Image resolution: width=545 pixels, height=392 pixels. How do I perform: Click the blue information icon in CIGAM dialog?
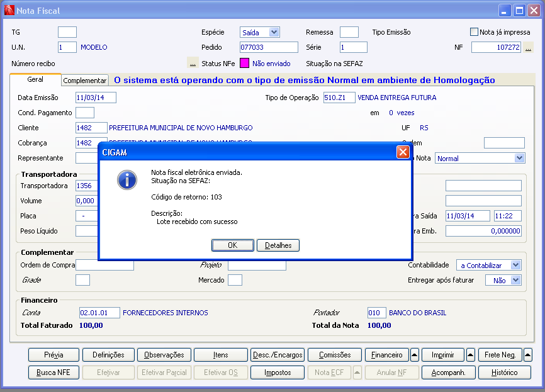click(127, 180)
